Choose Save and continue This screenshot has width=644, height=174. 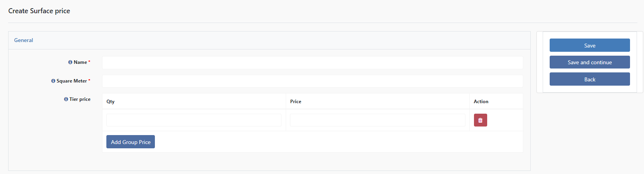point(590,62)
